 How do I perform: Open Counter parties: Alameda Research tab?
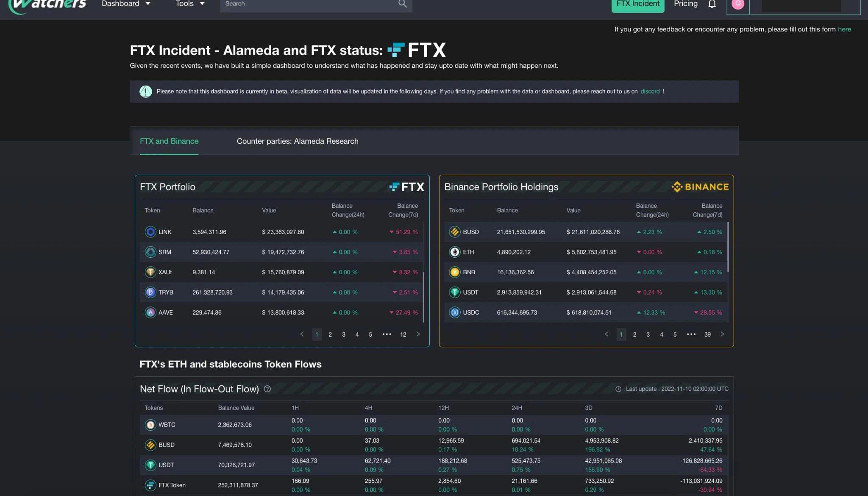click(298, 141)
